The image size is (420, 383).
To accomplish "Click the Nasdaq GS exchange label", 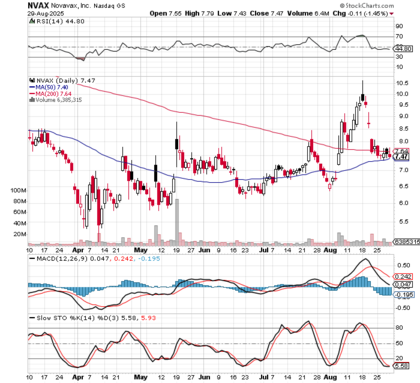I will coord(109,6).
